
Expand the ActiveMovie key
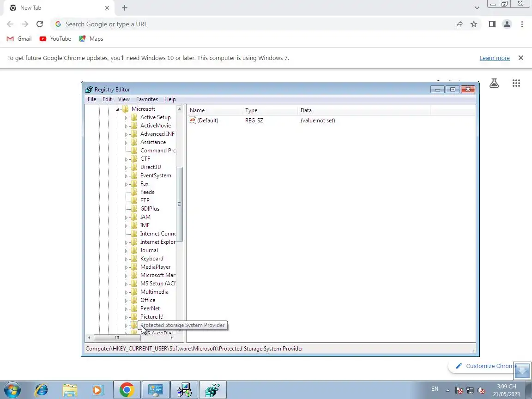click(126, 126)
